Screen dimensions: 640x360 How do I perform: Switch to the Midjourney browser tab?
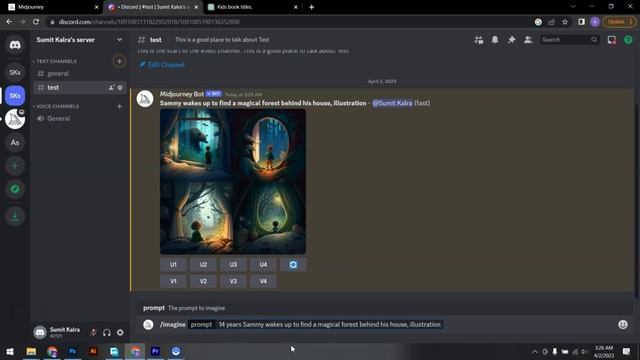(x=52, y=7)
